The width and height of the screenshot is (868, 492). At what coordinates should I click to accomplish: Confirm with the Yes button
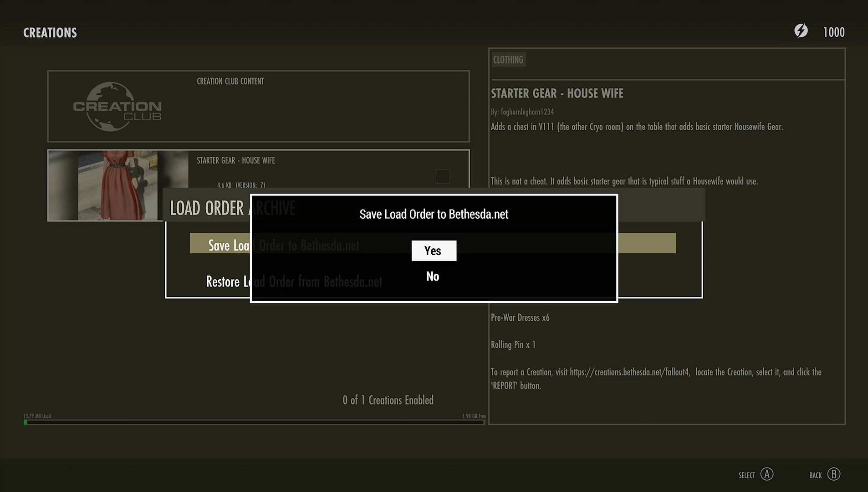(433, 251)
